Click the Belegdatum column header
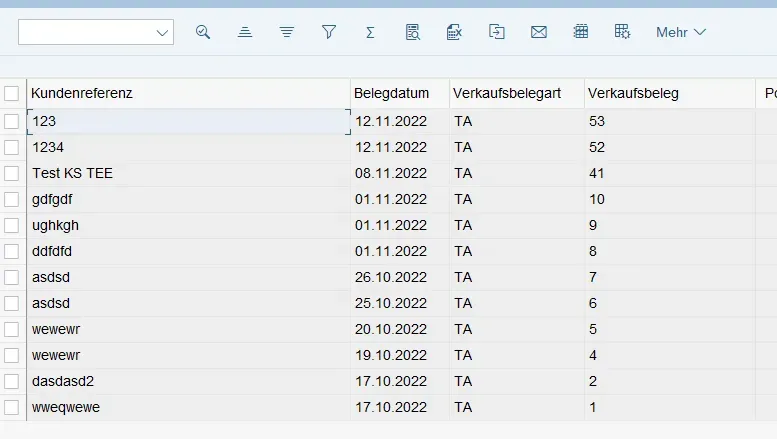This screenshot has width=777, height=439. [x=392, y=93]
